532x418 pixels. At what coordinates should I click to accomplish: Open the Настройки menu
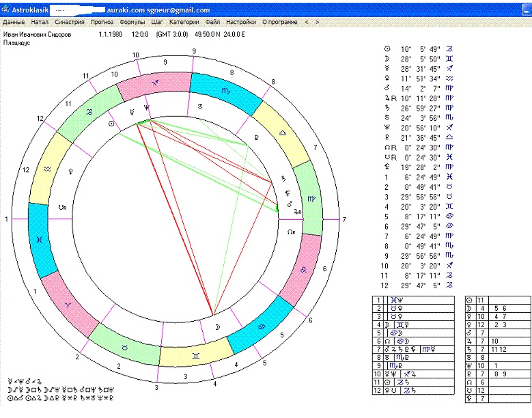(242, 22)
